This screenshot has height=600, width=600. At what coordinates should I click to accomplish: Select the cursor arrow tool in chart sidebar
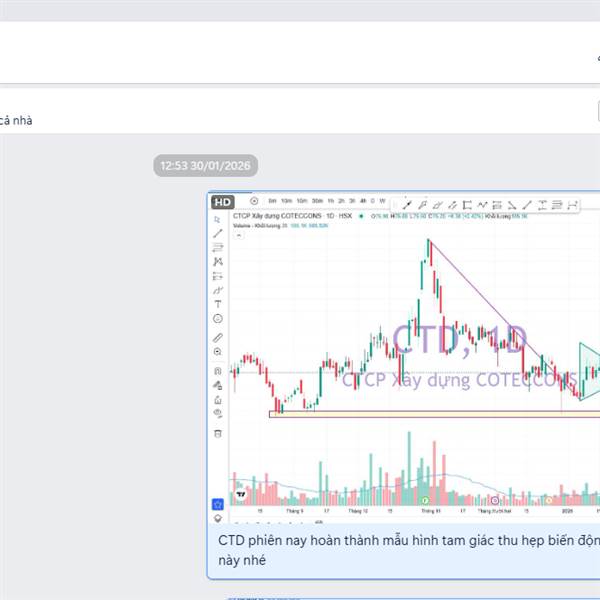click(x=217, y=219)
